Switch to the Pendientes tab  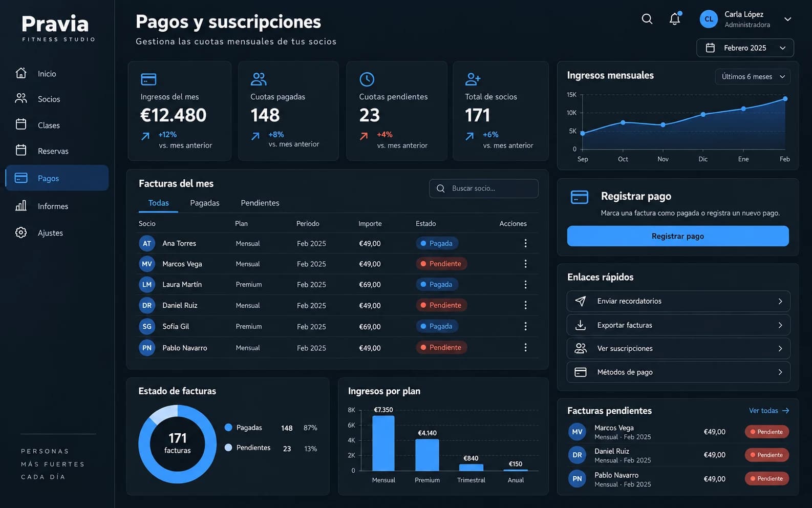tap(260, 203)
